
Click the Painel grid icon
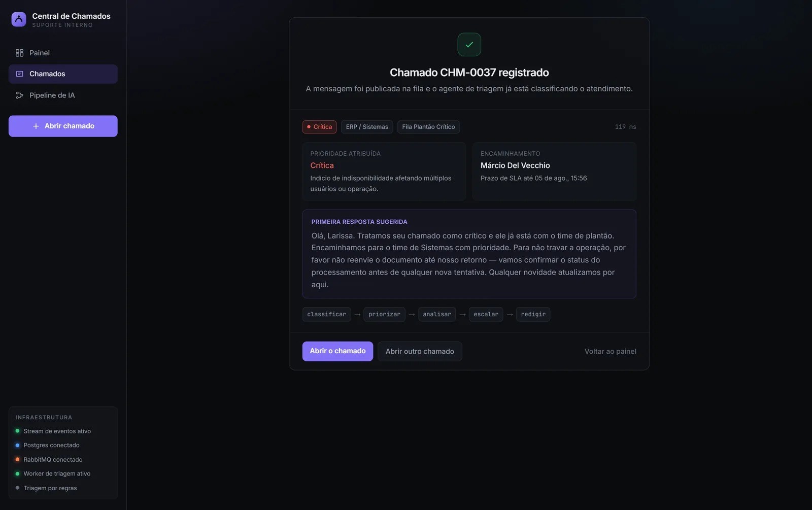(19, 53)
